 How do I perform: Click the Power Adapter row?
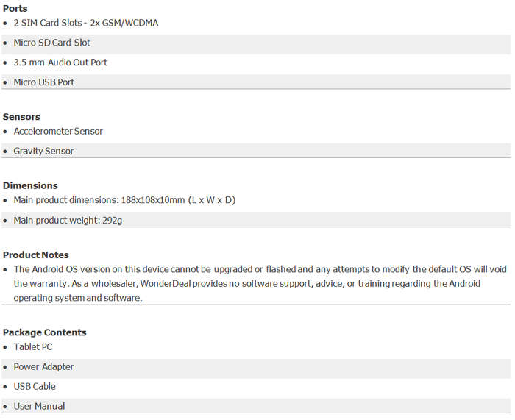[256, 369]
